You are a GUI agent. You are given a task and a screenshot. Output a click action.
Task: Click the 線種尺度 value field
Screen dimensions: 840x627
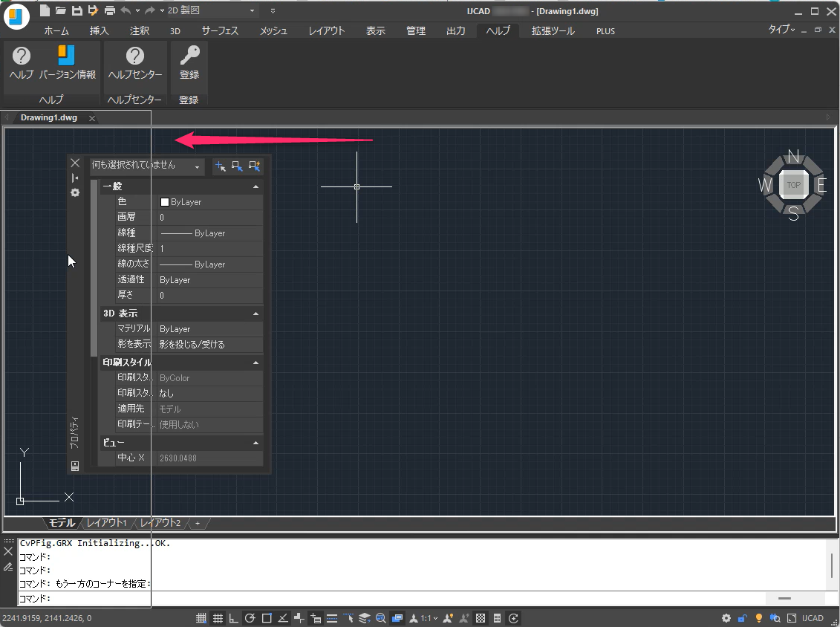pos(210,249)
